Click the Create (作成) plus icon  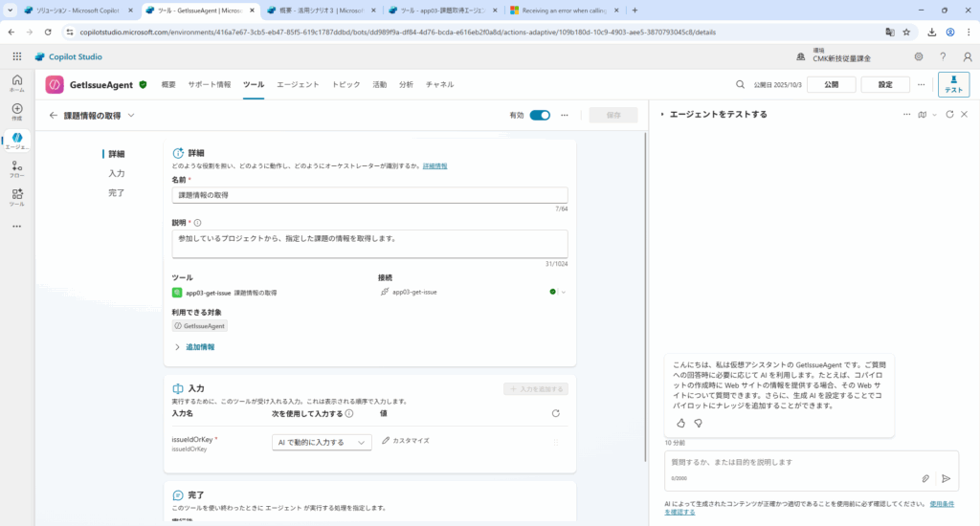coord(17,109)
